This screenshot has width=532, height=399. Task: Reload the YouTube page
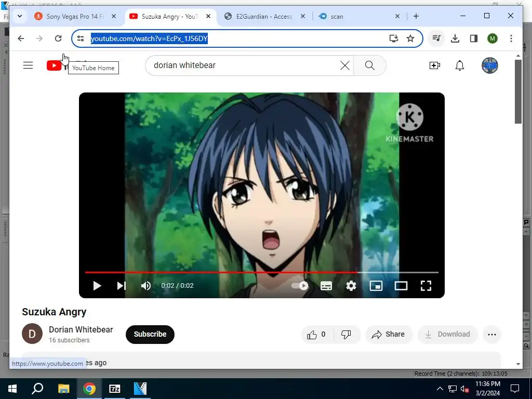click(x=58, y=38)
